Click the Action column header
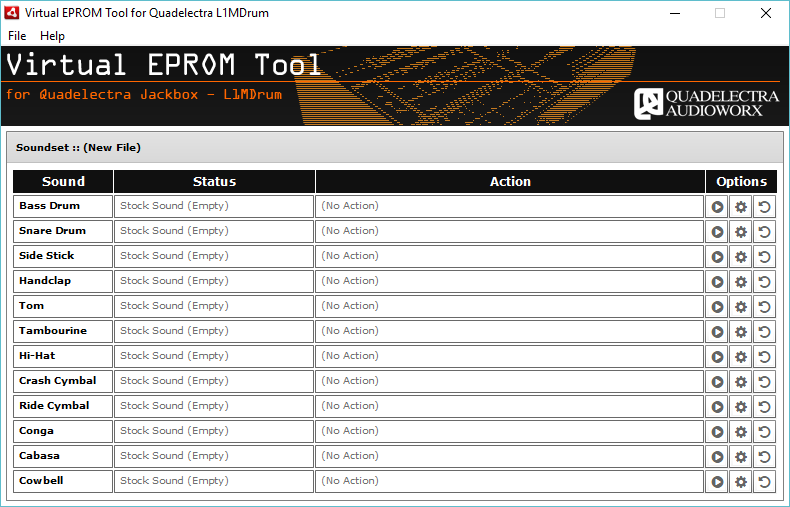 pos(510,181)
